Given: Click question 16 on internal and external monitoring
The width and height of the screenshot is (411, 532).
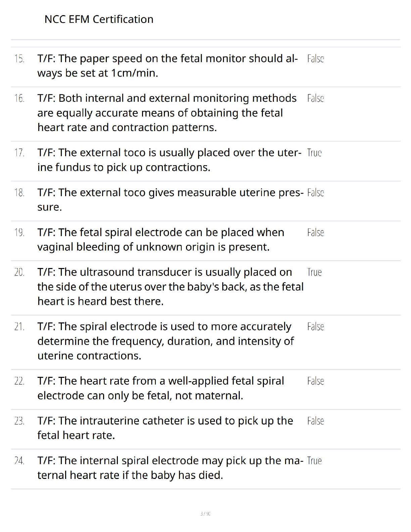Looking at the screenshot, I should click(167, 113).
